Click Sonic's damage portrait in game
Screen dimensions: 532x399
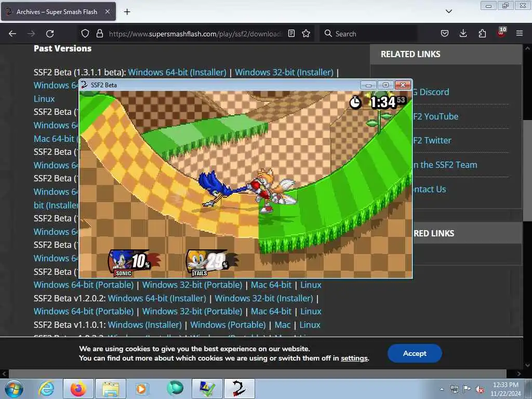point(134,263)
